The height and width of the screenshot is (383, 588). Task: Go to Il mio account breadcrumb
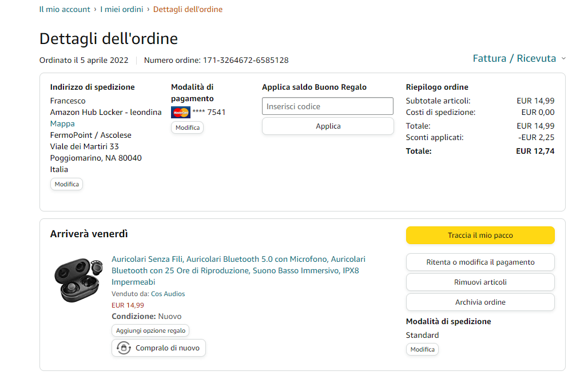pyautogui.click(x=65, y=9)
